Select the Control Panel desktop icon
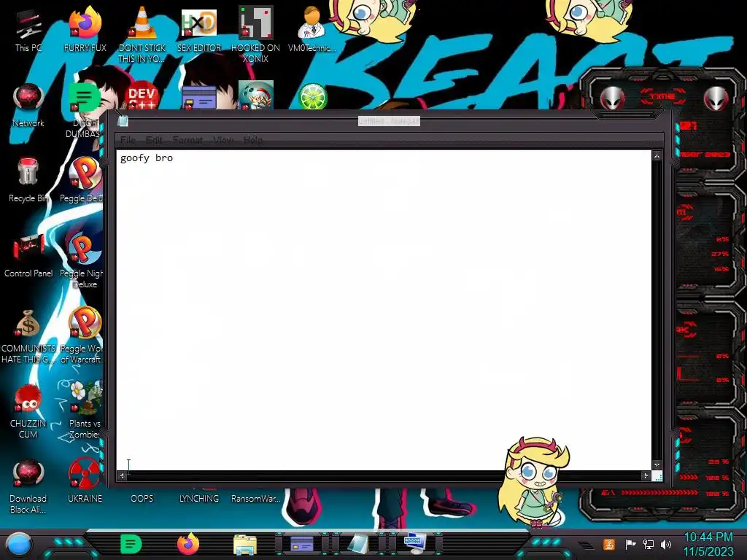 pos(28,255)
